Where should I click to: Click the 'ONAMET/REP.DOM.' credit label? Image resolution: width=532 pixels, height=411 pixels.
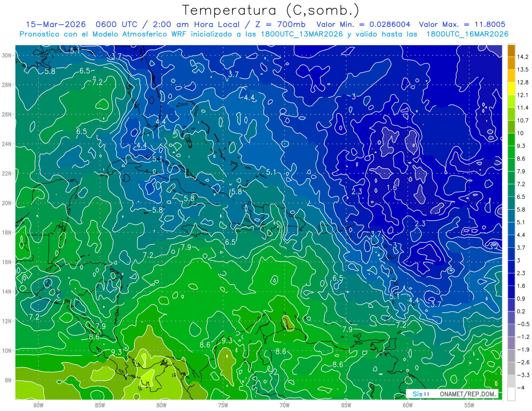(x=469, y=394)
